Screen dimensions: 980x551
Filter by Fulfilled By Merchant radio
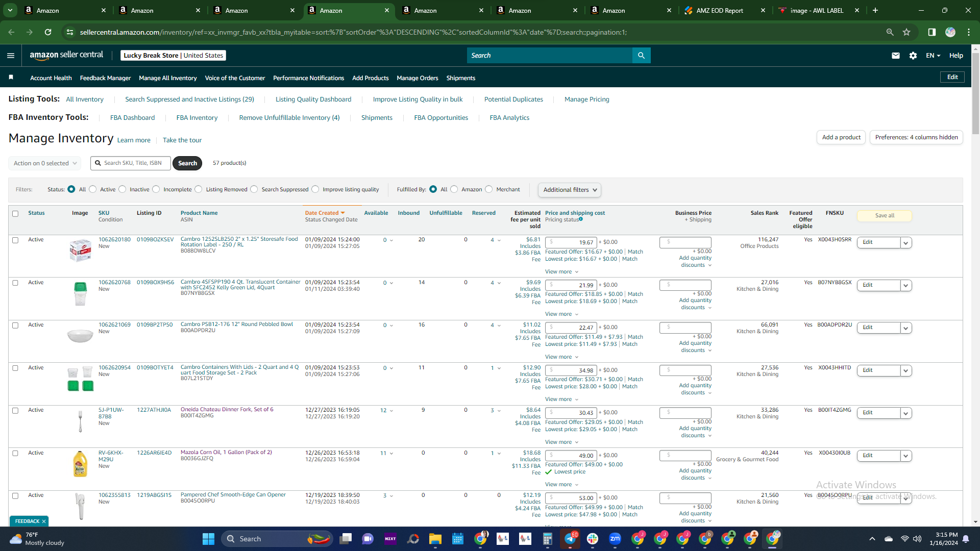pos(489,189)
